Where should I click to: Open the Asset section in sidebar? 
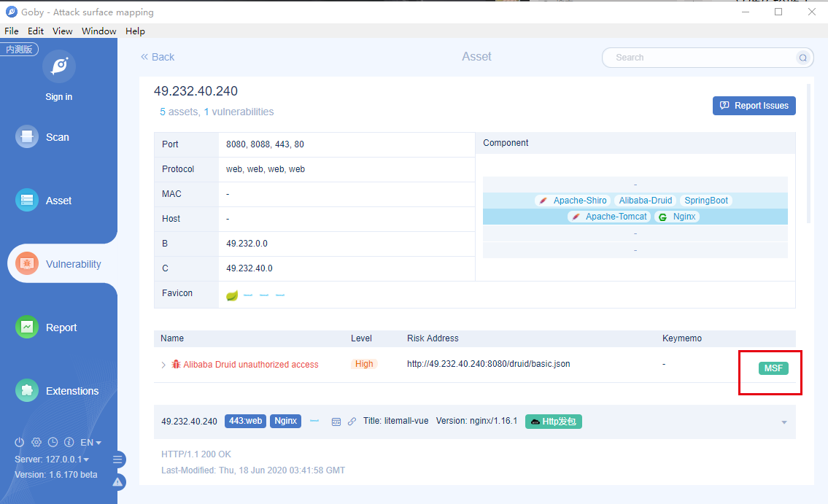[x=43, y=201]
